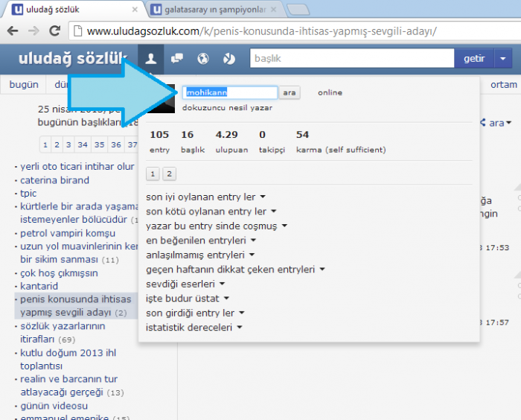Viewport: 521px width, 420px height.
Task: Click the browser back arrow
Action: click(13, 31)
